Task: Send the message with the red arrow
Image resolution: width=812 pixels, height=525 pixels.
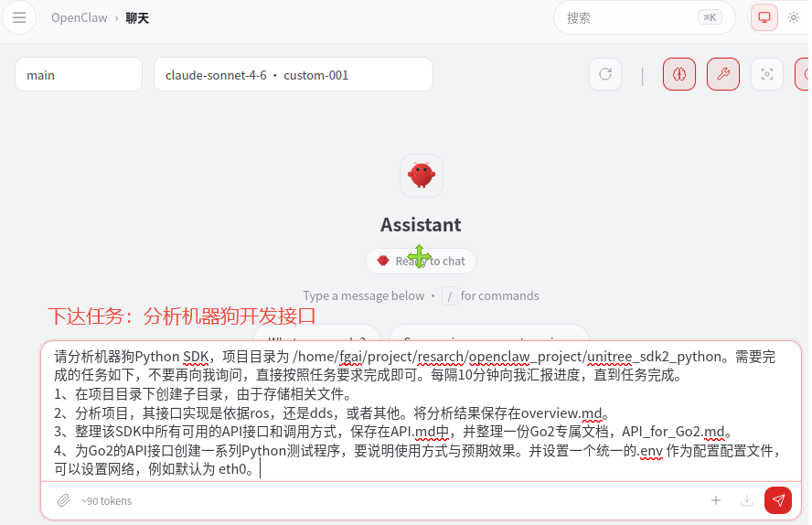Action: coord(778,500)
